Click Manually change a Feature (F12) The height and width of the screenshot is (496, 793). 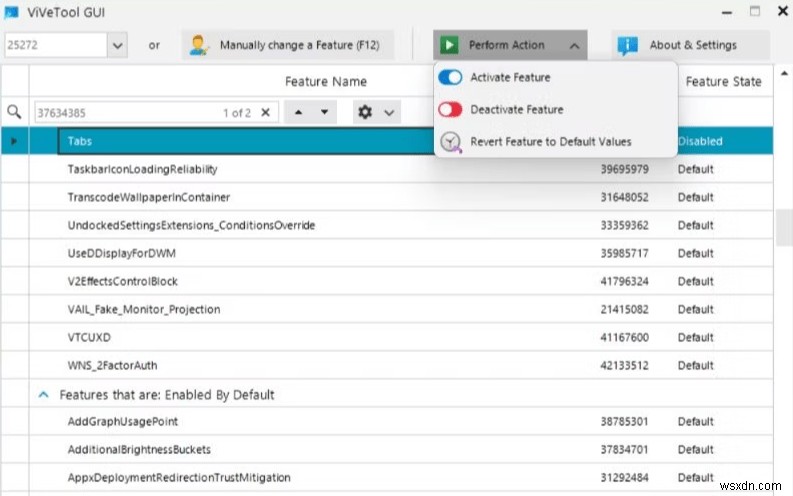(287, 45)
